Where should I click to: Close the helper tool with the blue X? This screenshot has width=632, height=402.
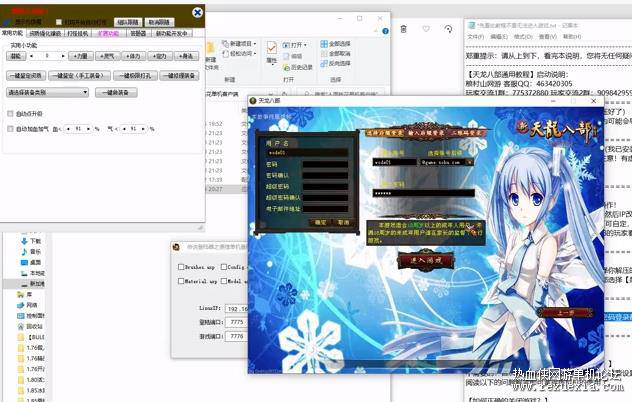pos(197,13)
